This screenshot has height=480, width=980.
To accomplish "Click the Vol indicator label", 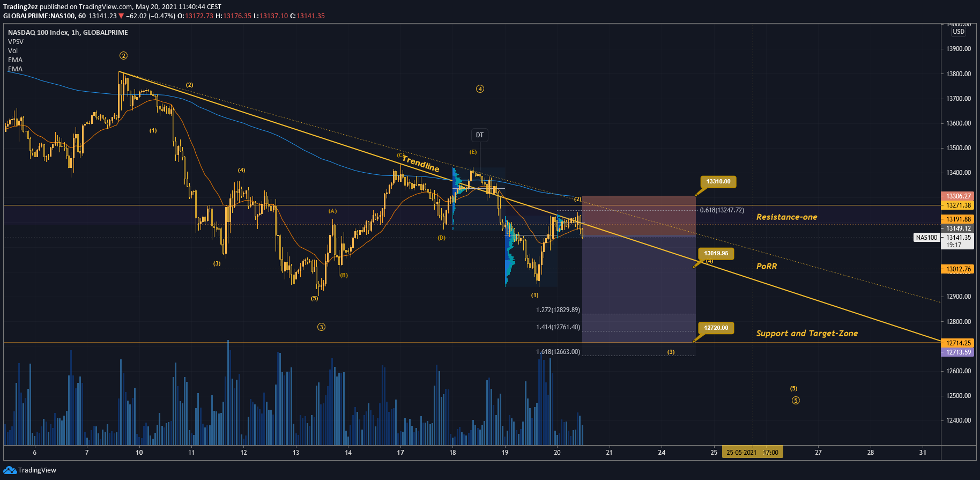I will tap(13, 51).
